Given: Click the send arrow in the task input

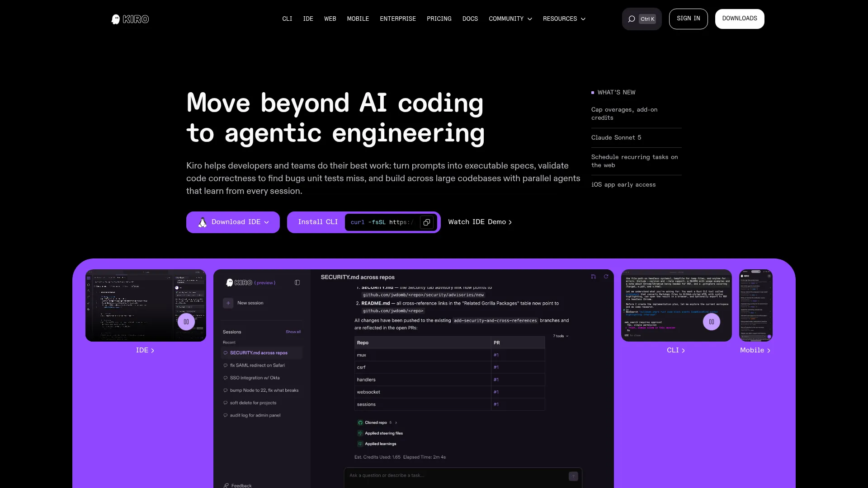Looking at the screenshot, I should [573, 476].
